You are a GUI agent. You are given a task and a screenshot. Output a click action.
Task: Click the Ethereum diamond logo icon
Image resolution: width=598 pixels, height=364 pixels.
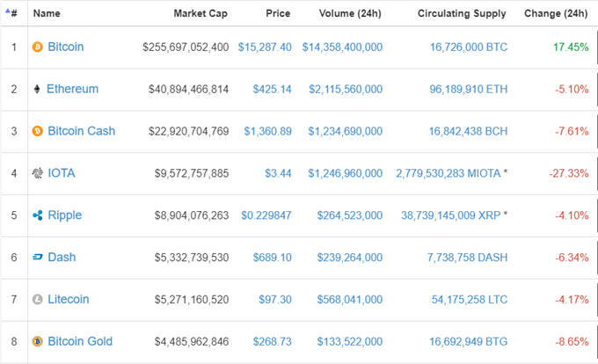pos(37,89)
